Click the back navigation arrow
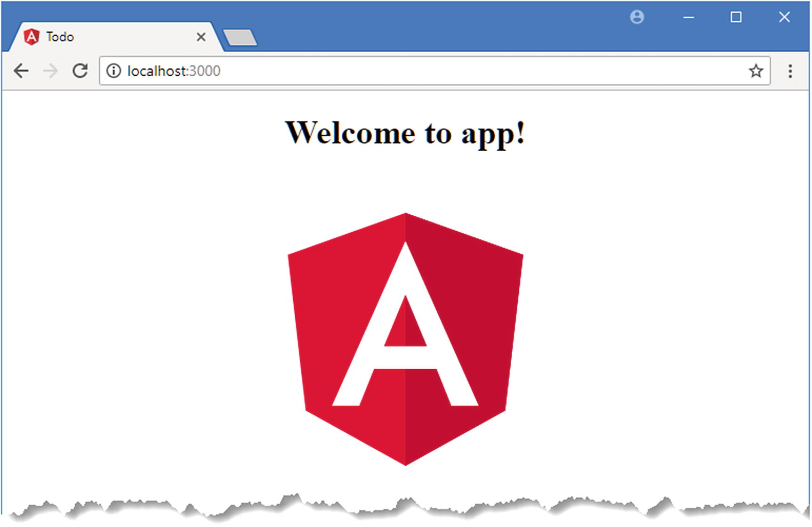Viewport: 812px width, 527px height. click(21, 71)
